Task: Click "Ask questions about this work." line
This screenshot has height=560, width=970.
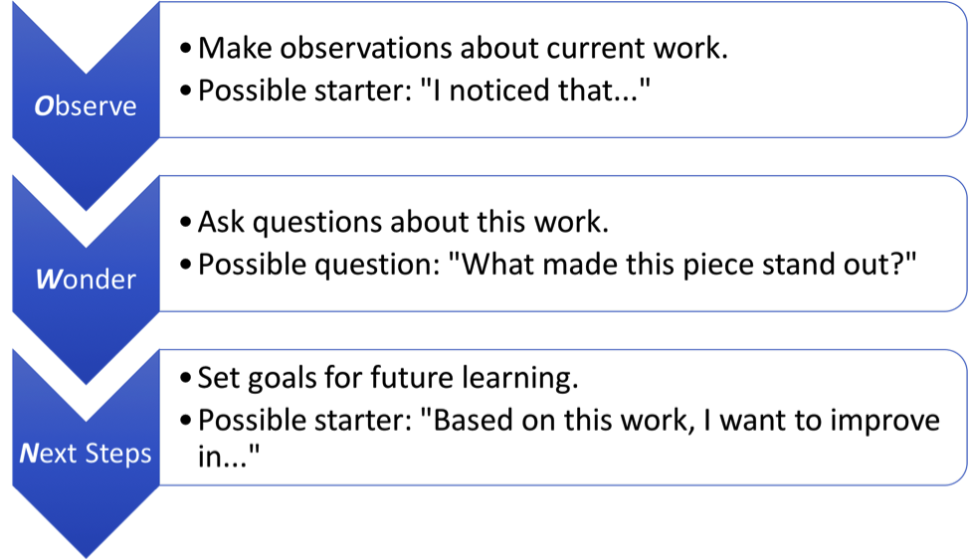Action: pyautogui.click(x=403, y=222)
